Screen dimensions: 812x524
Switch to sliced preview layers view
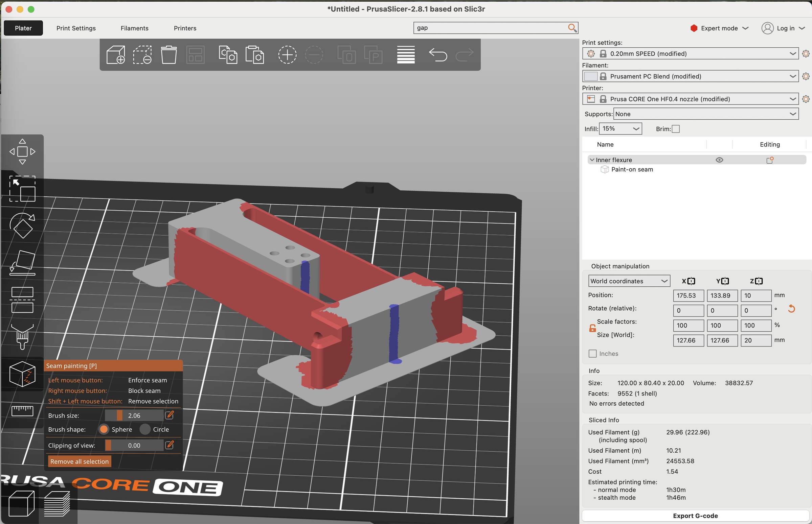pos(57,504)
